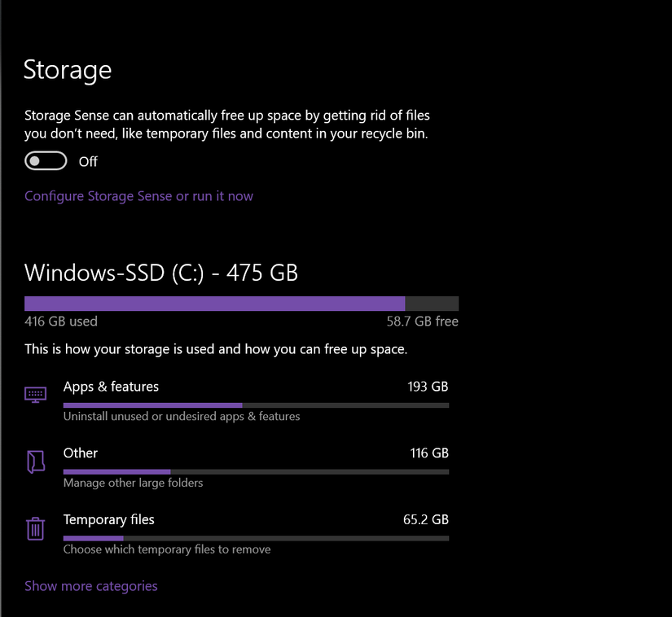
Task: Click the Other folder icon
Action: pyautogui.click(x=34, y=461)
